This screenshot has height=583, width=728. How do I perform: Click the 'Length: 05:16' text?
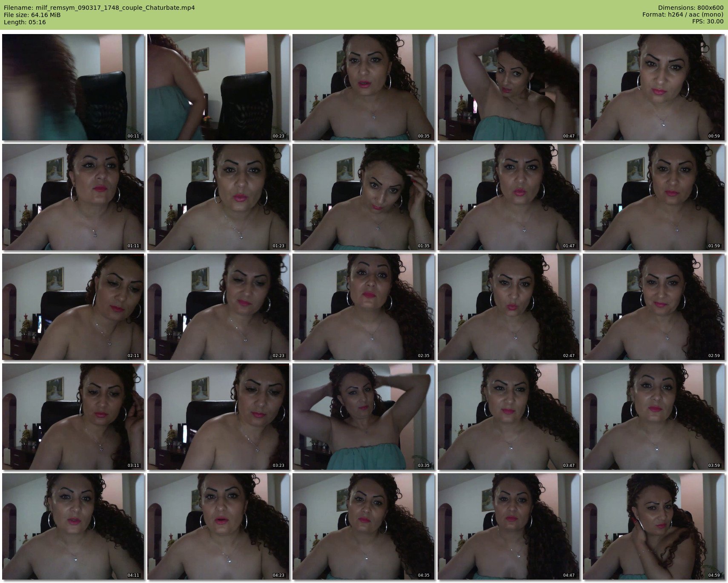(25, 22)
